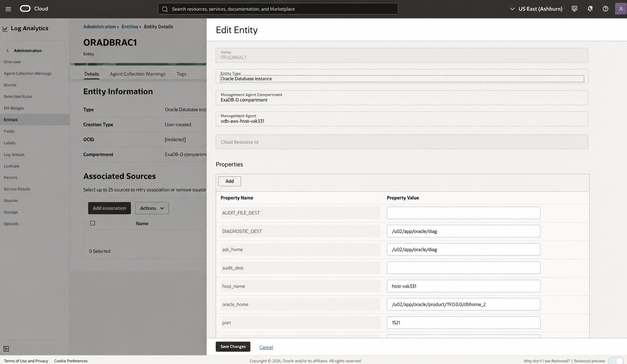Open the US East (Ashburn) region dropdown
The height and width of the screenshot is (364, 627).
[x=536, y=9]
